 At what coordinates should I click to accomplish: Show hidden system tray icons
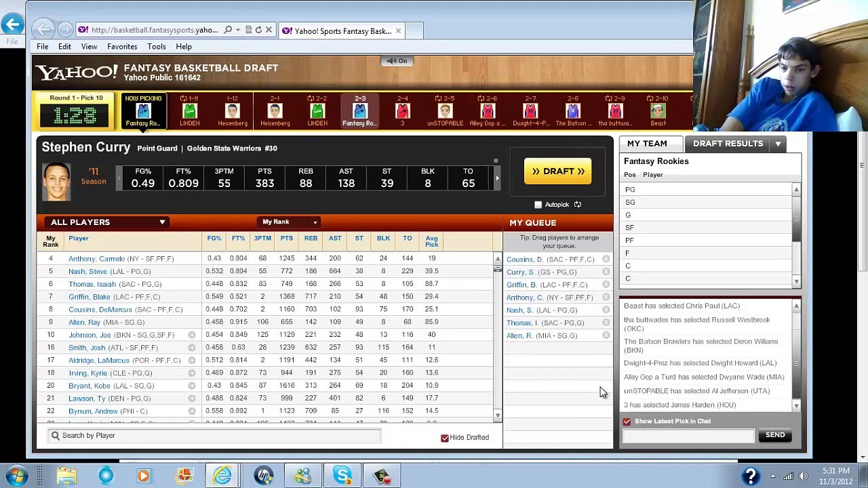click(x=772, y=476)
